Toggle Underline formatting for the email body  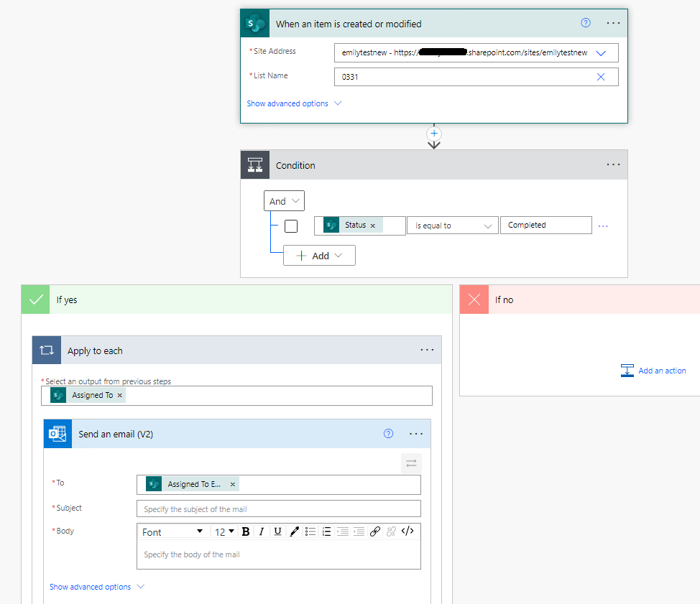[278, 531]
